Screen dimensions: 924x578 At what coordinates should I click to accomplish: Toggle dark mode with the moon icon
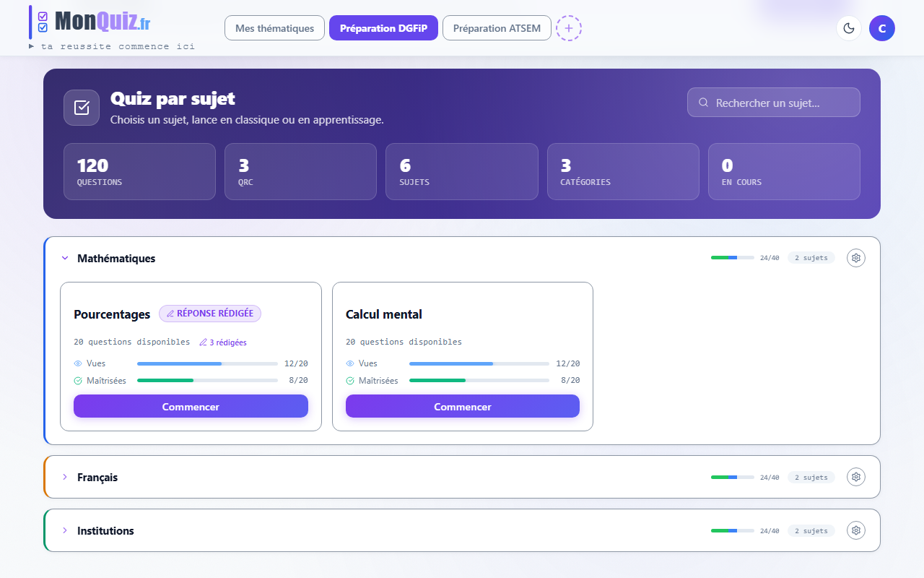click(849, 28)
